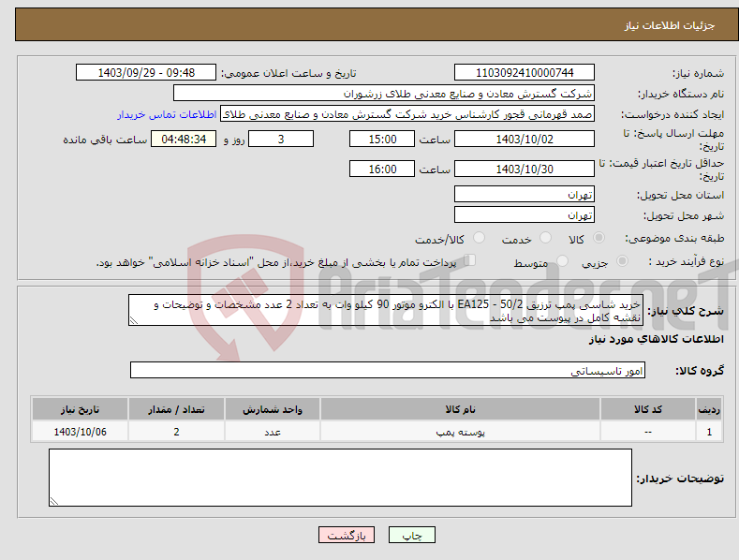Viewport: 739px width, 560px height.
Task: Click the تاریخ نیاز column header
Action: coord(81,409)
